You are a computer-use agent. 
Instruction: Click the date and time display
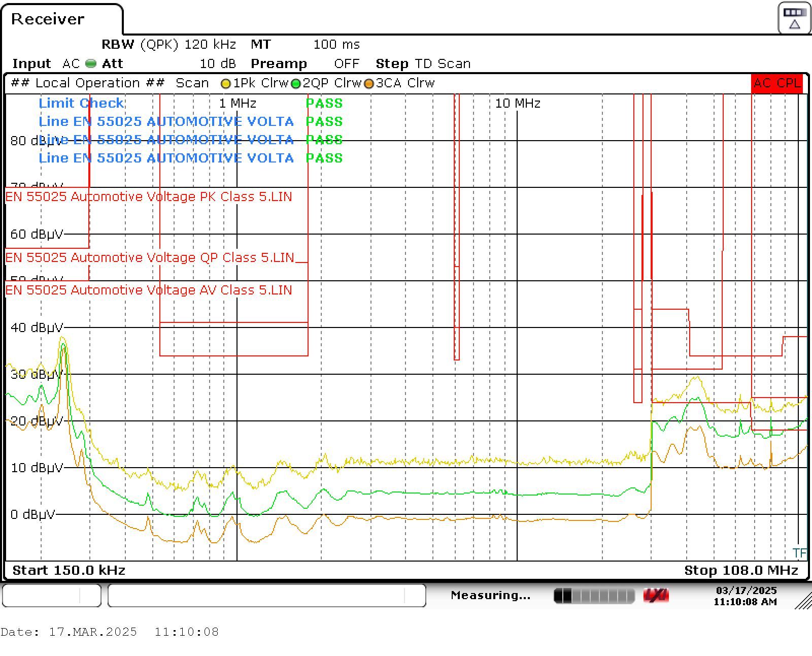(x=745, y=596)
